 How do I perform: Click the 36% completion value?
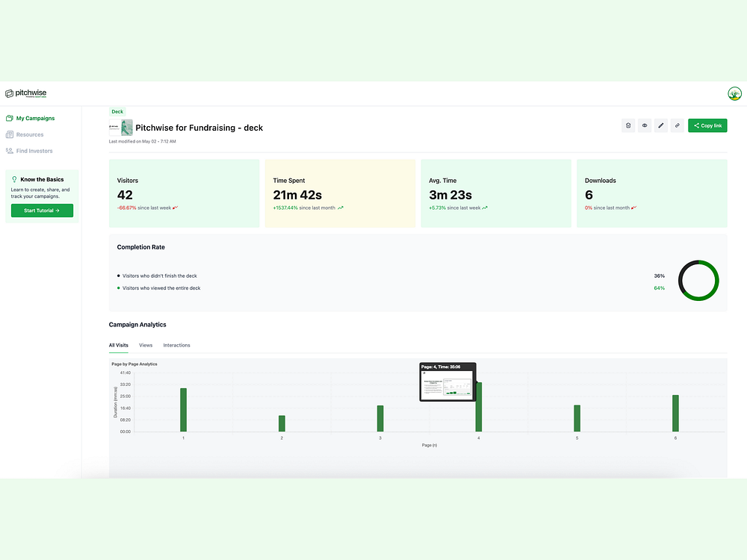(x=659, y=276)
